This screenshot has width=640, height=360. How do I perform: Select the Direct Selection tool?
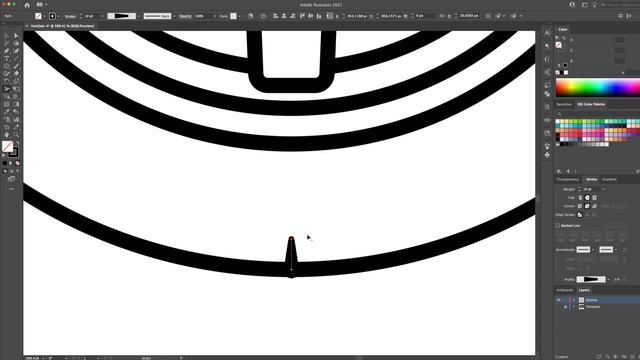coord(16,36)
